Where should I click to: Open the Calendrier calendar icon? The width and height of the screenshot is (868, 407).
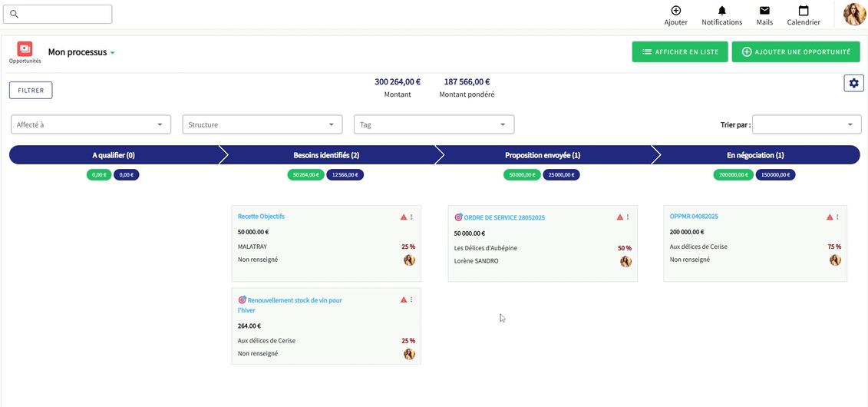pos(804,11)
